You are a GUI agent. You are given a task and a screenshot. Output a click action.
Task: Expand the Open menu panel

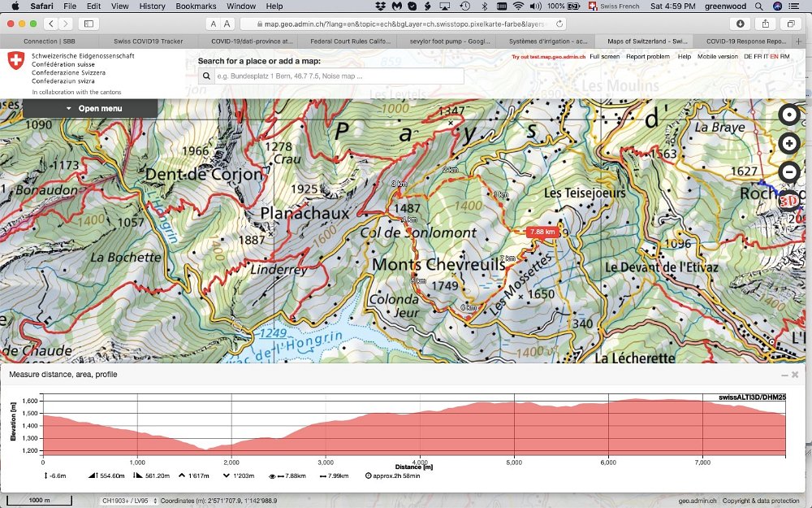(90, 108)
